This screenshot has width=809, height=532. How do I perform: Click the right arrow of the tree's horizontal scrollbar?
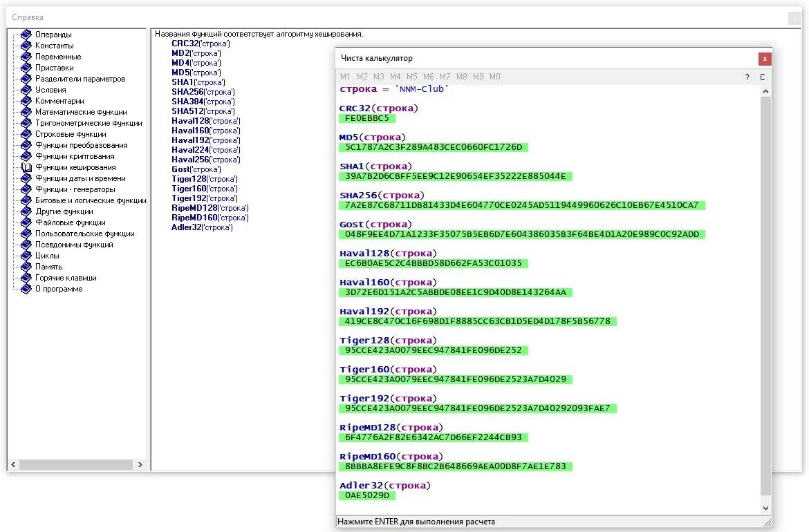(140, 464)
